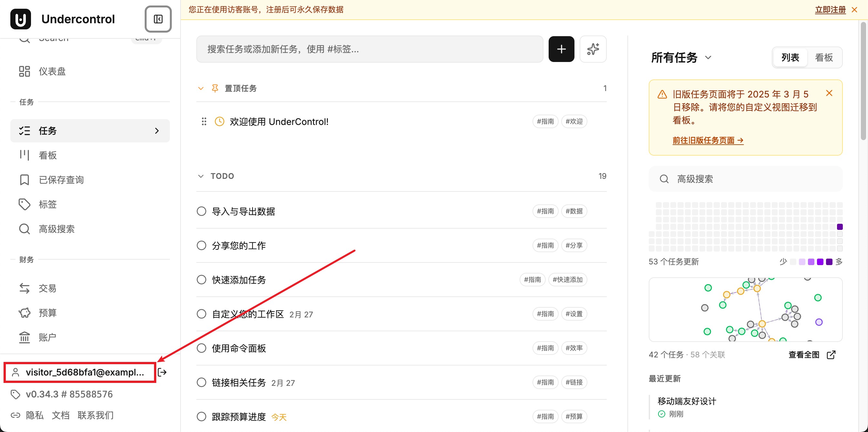Dismiss the guest account banner with the X
868x432 pixels.
pos(854,10)
